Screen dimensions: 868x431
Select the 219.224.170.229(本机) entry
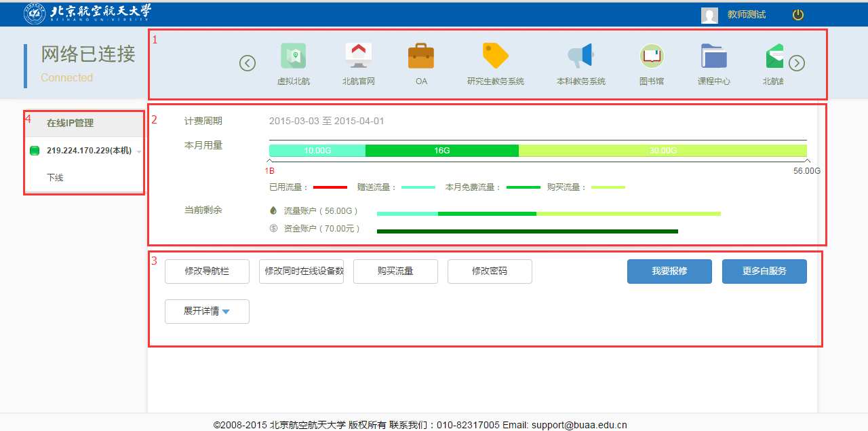pyautogui.click(x=89, y=151)
